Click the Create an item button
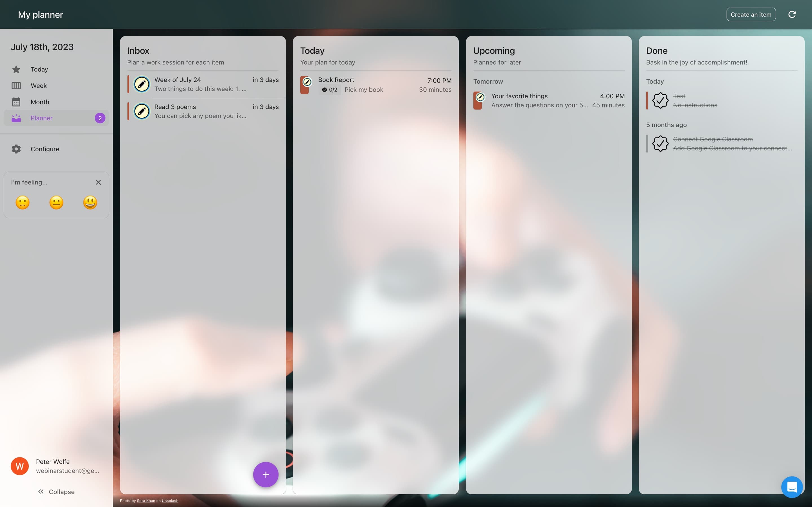The width and height of the screenshot is (812, 507). pos(751,14)
